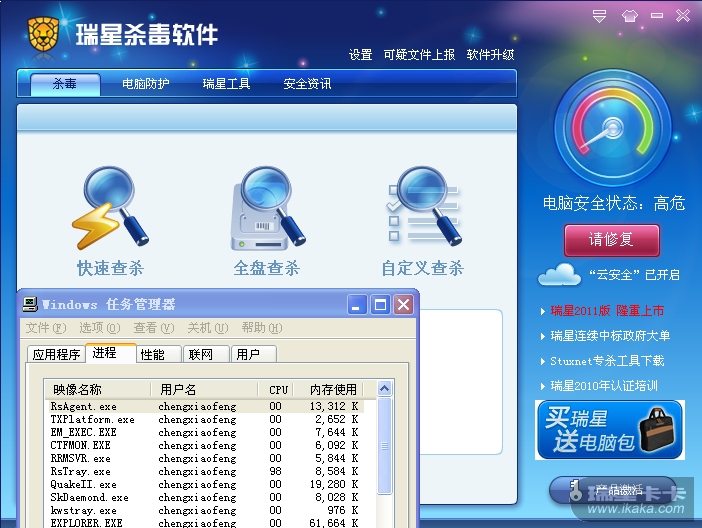Viewport: 702px width, 528px height.
Task: Click 快速查杀 label
Action: point(111,268)
